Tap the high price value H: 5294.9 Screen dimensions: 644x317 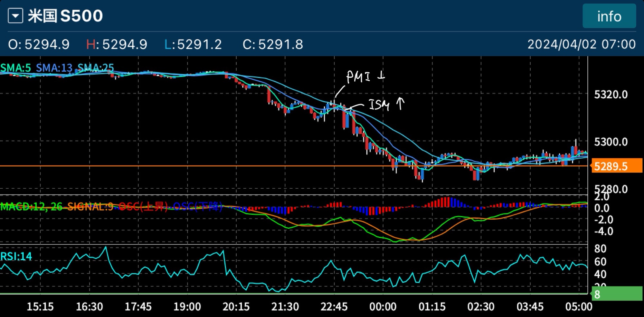pyautogui.click(x=117, y=44)
